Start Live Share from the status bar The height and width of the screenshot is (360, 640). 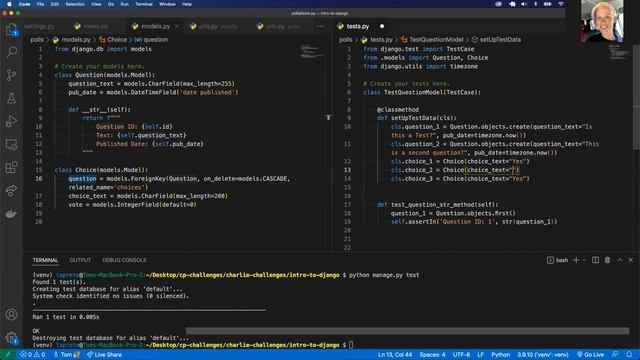click(x=104, y=355)
